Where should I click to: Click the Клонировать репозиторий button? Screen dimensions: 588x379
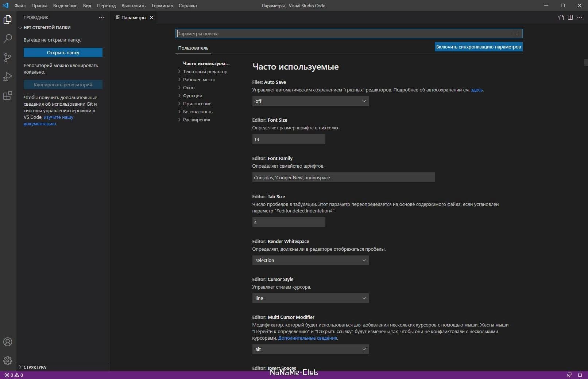pyautogui.click(x=63, y=85)
